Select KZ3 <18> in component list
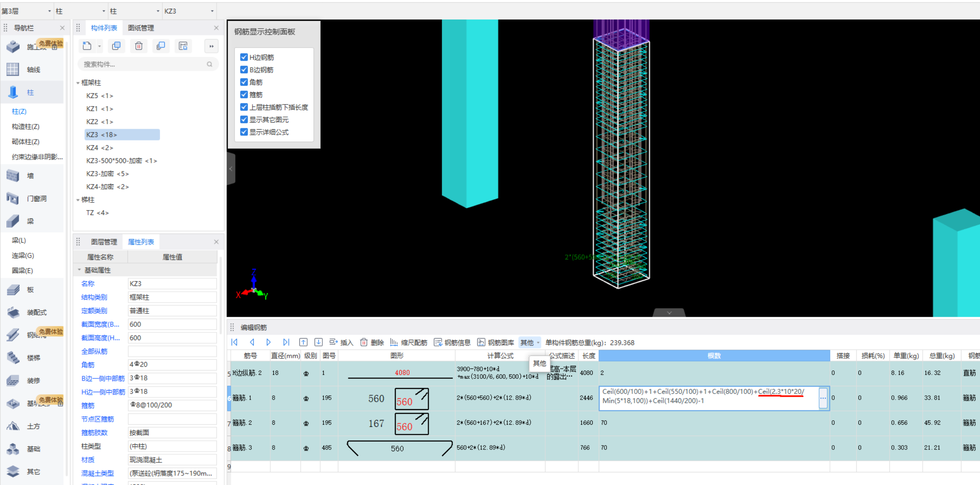 pyautogui.click(x=122, y=135)
